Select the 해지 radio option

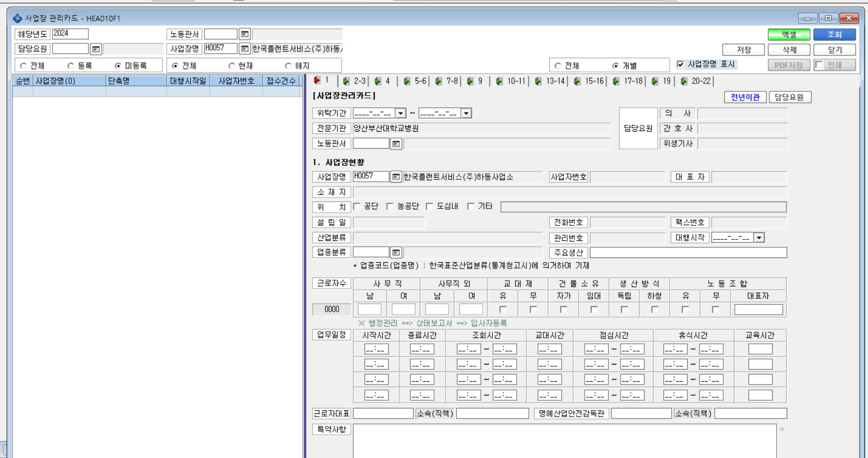pos(288,66)
